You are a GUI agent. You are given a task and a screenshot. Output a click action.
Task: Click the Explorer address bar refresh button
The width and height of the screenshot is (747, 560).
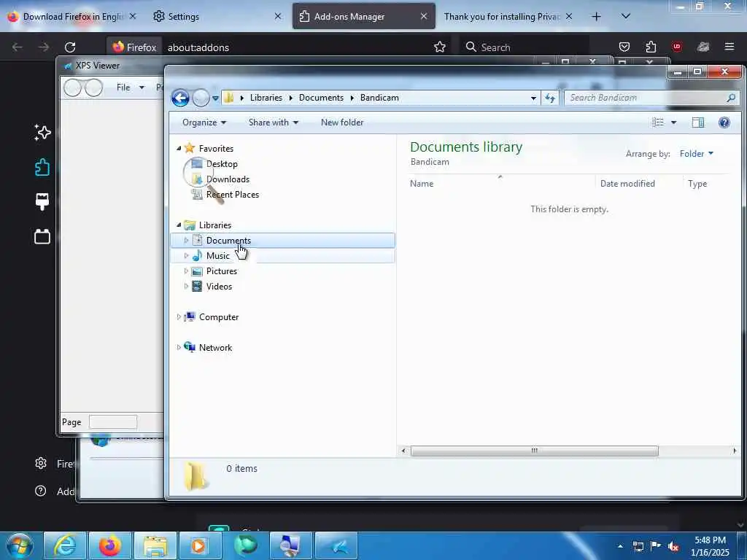[550, 98]
